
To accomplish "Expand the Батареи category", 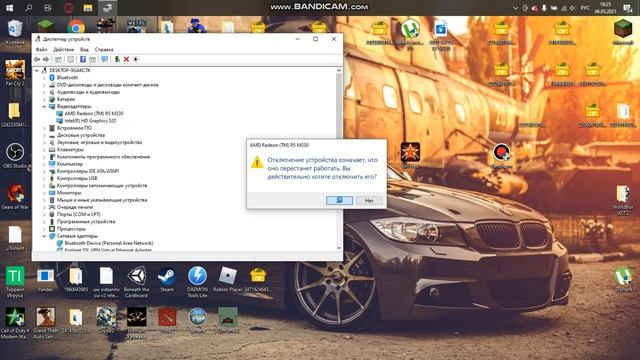I will [44, 99].
